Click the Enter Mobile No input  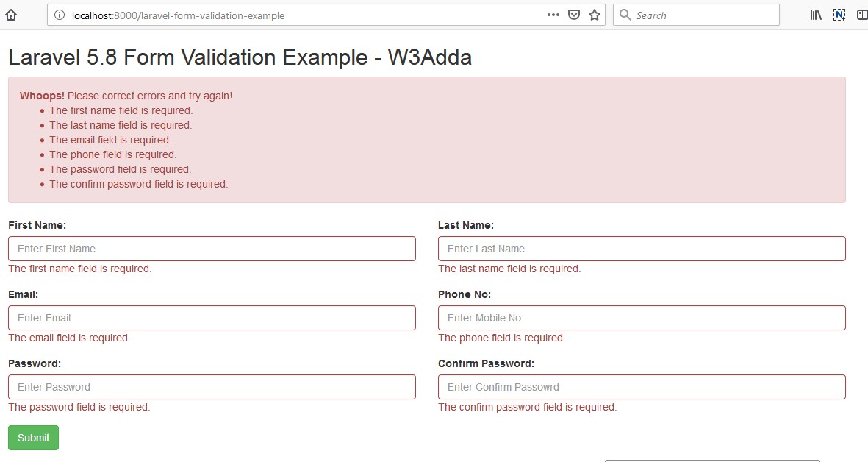click(641, 317)
